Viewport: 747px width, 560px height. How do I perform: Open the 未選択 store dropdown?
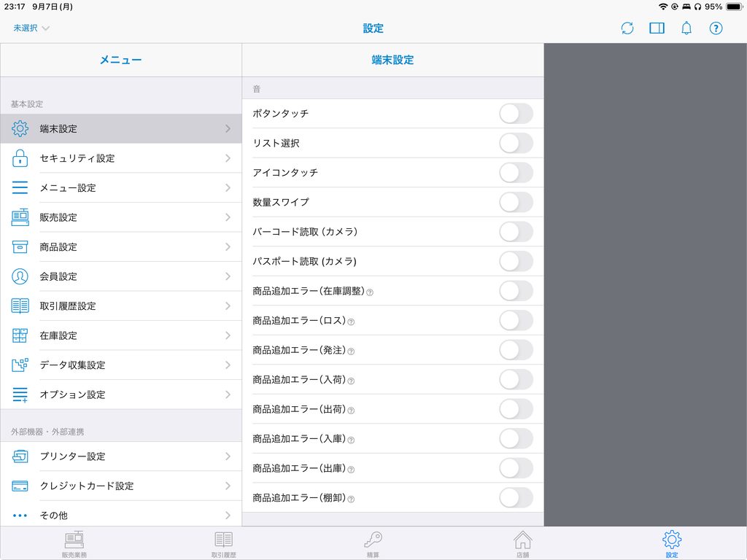click(x=31, y=28)
